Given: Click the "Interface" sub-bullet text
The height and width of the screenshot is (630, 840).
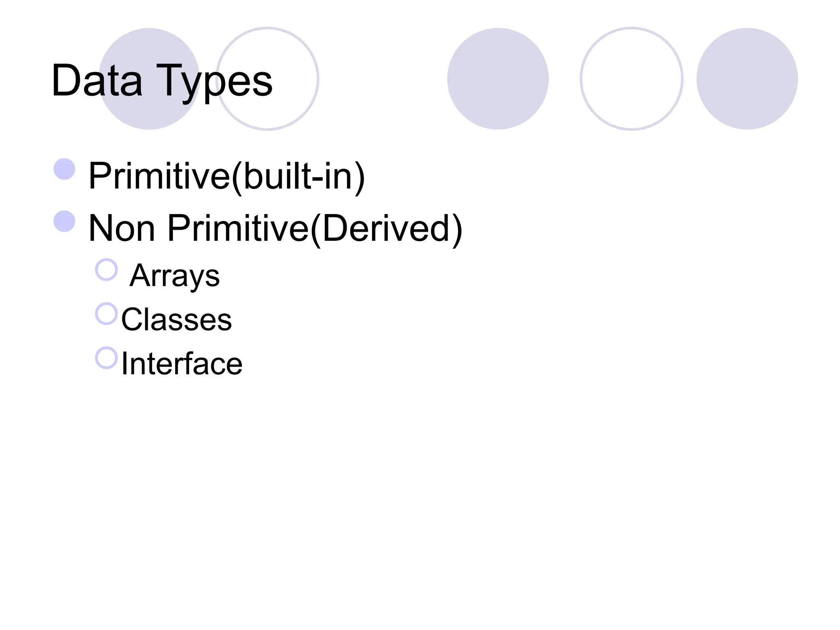Looking at the screenshot, I should click(x=182, y=364).
